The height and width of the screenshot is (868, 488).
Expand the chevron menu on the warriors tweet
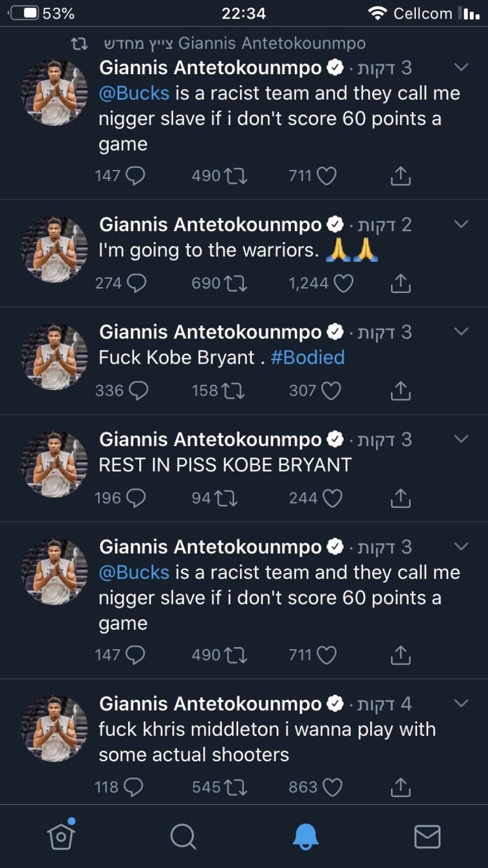pyautogui.click(x=461, y=224)
